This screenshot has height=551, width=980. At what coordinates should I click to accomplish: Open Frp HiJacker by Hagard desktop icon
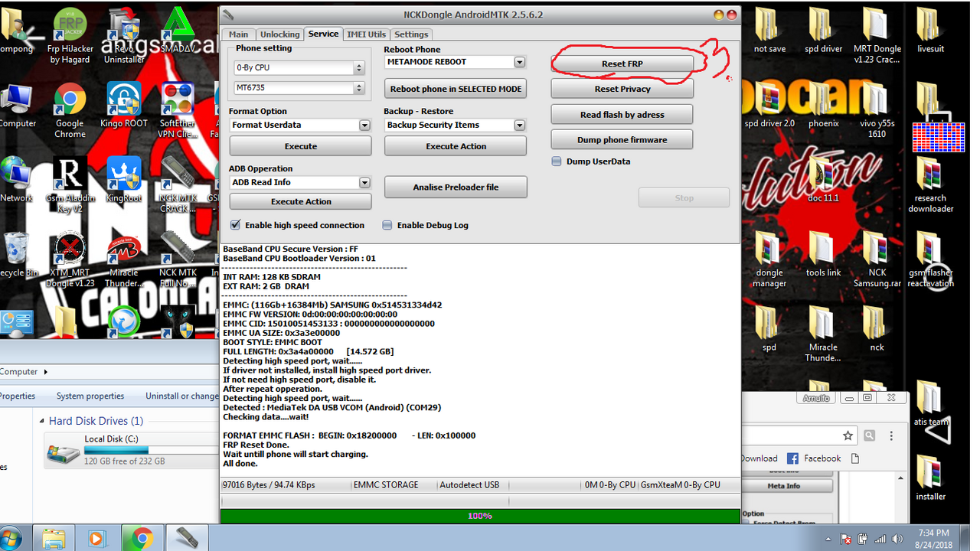(70, 37)
